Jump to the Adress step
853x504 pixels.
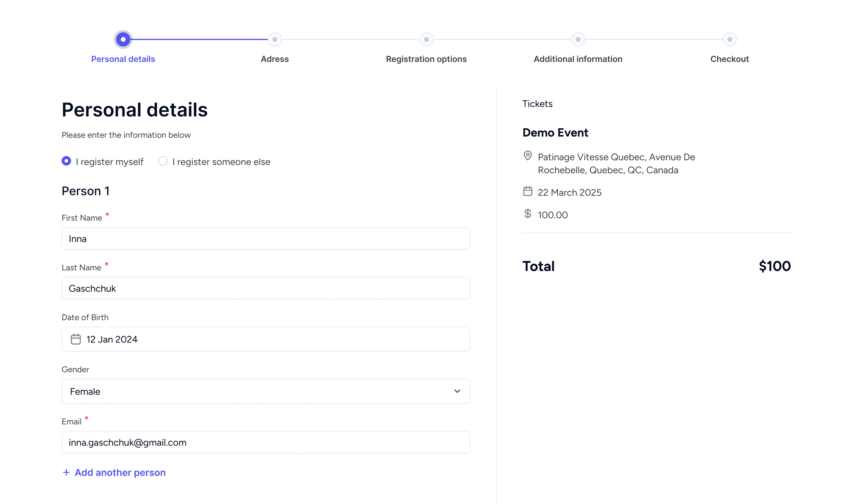(275, 59)
